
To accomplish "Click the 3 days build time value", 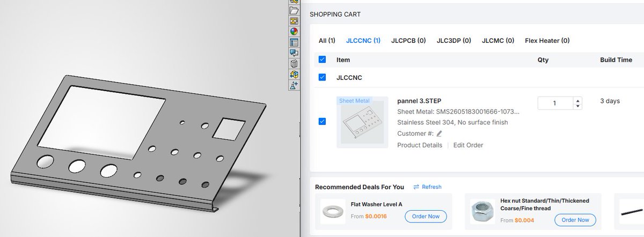I will pyautogui.click(x=610, y=101).
